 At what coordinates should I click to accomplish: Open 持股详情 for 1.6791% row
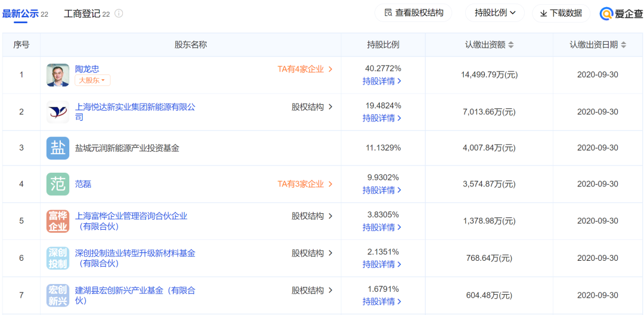coord(382,302)
